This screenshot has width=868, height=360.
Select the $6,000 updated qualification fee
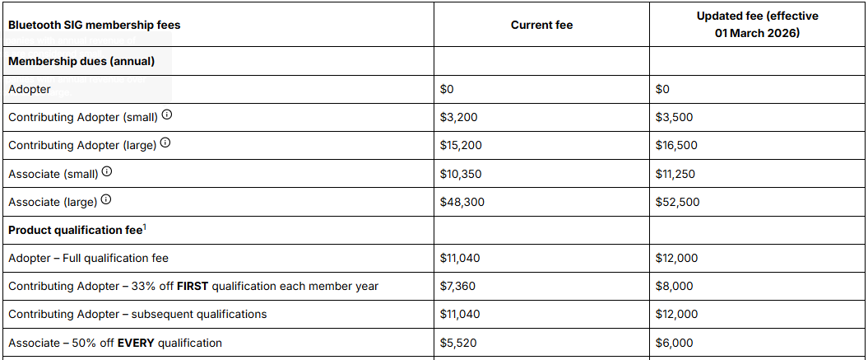(x=673, y=343)
